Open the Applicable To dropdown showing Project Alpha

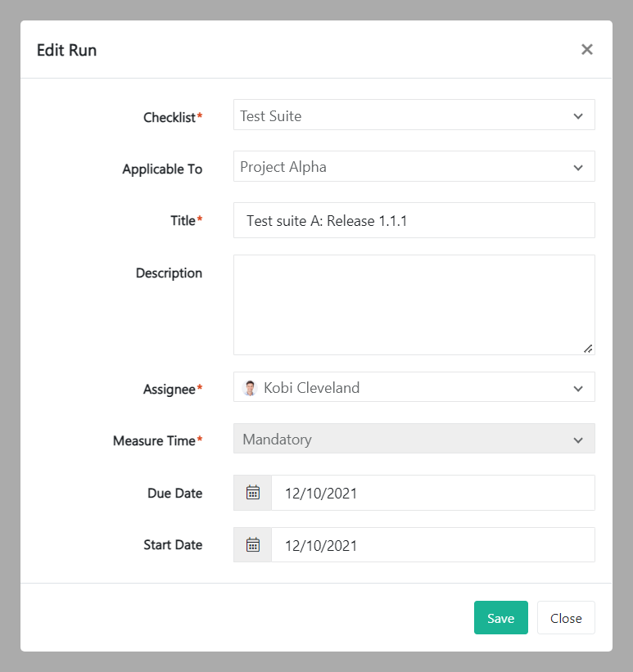tap(414, 167)
